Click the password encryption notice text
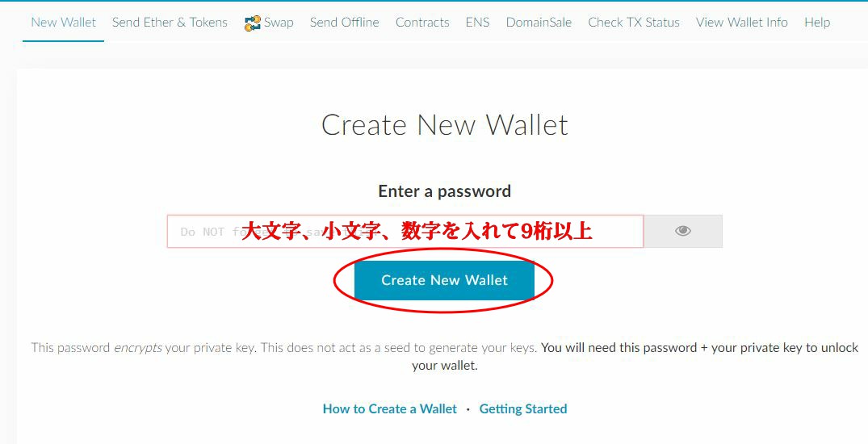The height and width of the screenshot is (444, 868). [x=445, y=357]
